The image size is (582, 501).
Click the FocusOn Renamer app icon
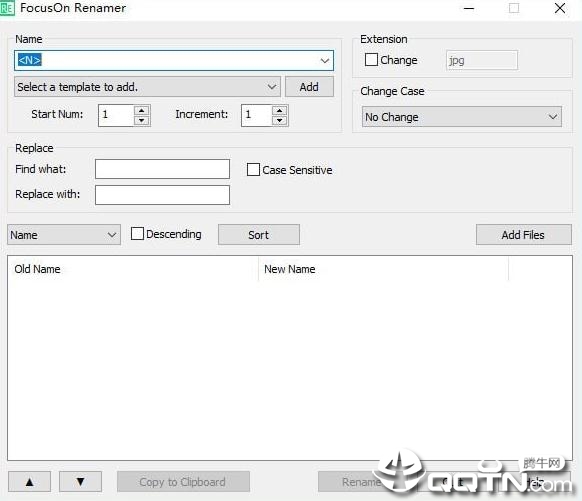pos(7,8)
